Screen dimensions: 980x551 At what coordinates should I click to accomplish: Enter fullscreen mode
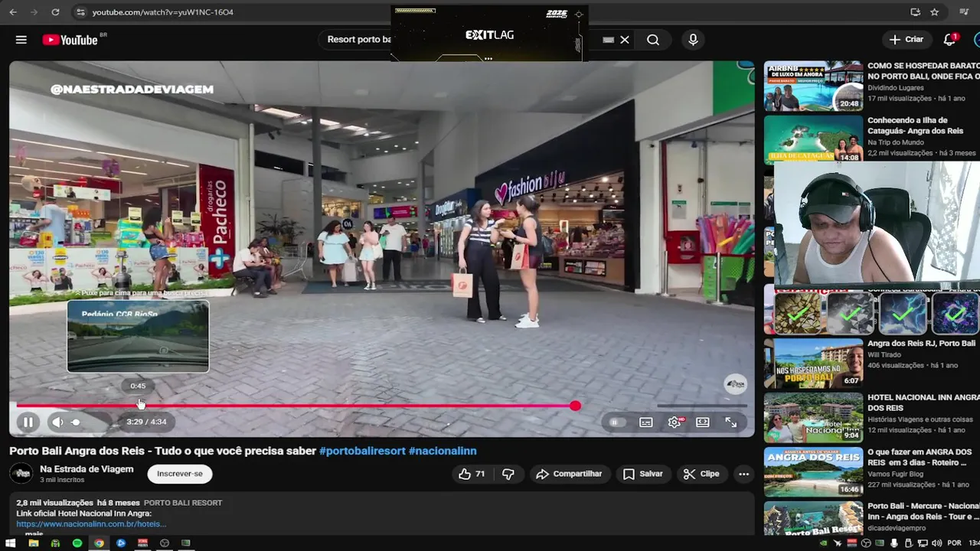point(731,422)
